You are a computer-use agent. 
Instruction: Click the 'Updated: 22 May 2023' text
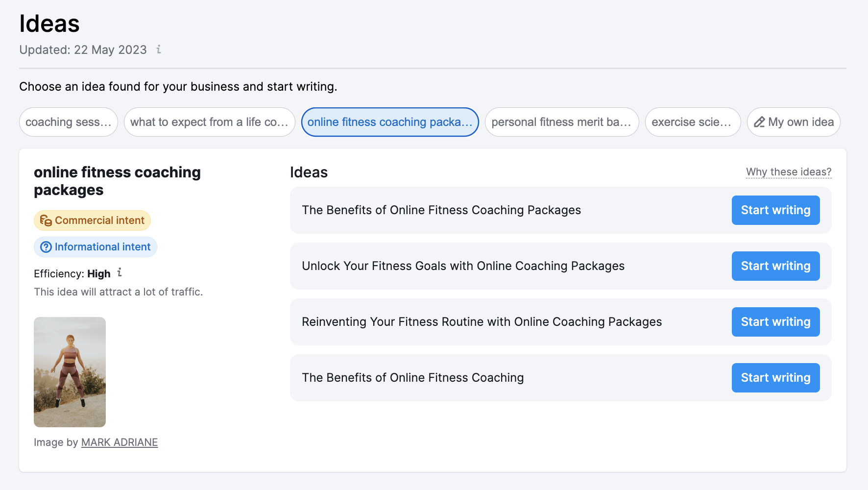[x=83, y=50]
